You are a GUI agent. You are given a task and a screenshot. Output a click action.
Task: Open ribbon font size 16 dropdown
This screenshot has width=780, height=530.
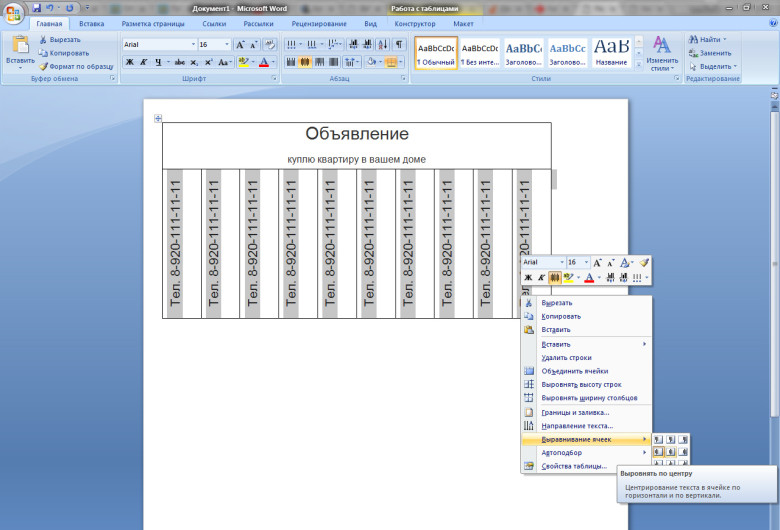pos(227,45)
